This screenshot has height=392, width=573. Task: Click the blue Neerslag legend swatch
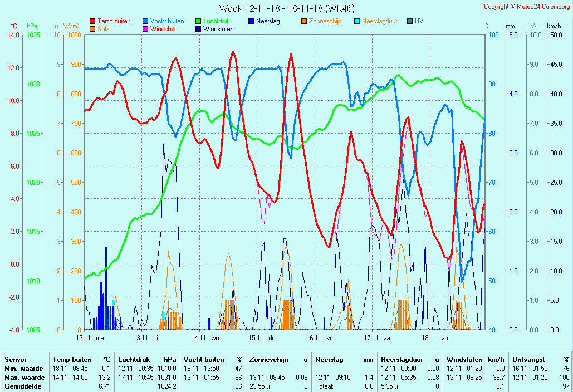pos(251,22)
